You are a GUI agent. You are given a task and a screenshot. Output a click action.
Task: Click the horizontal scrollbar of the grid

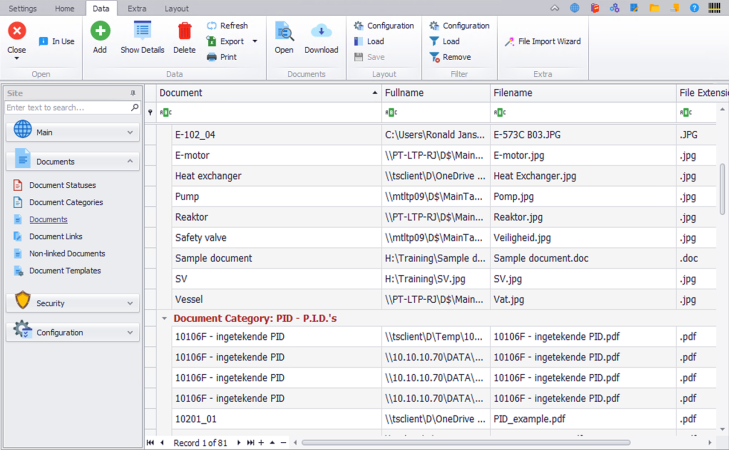[x=465, y=443]
